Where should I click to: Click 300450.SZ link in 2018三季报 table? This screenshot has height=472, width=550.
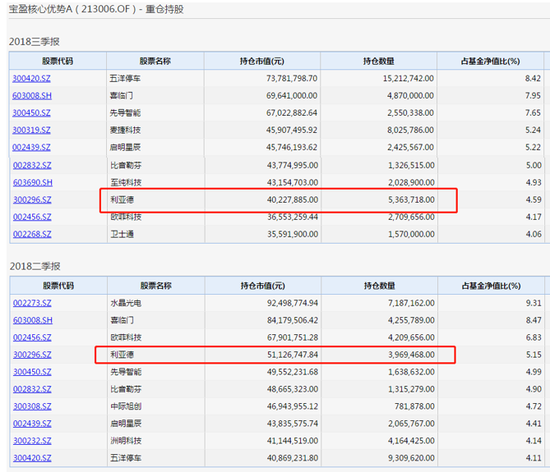(32, 113)
